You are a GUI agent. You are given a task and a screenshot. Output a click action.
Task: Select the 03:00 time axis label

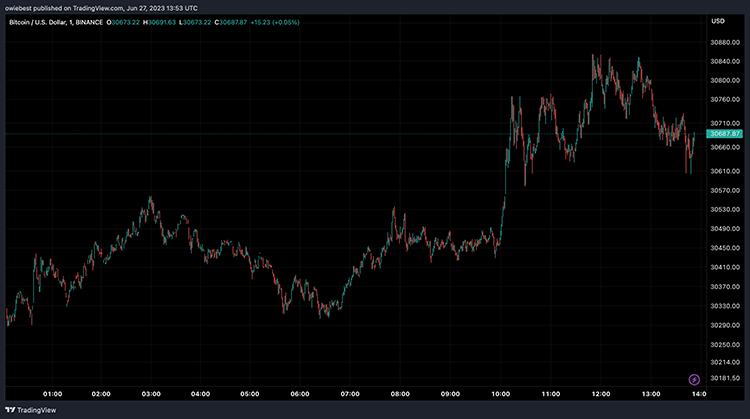pyautogui.click(x=151, y=394)
